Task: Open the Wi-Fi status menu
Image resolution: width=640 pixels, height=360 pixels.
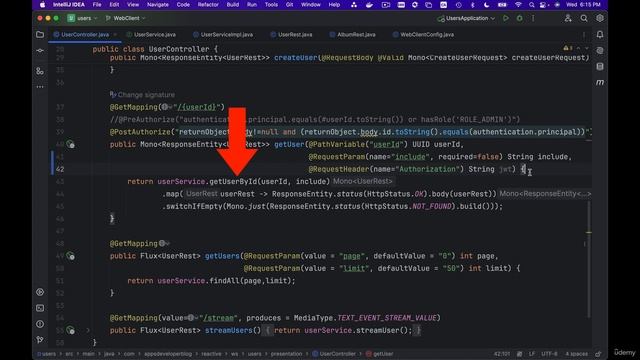Action: 518,5
